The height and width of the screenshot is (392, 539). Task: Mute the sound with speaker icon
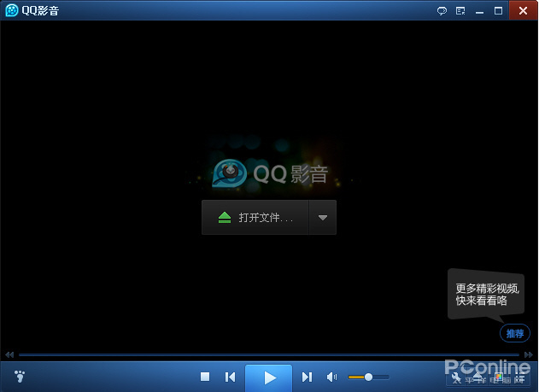331,377
